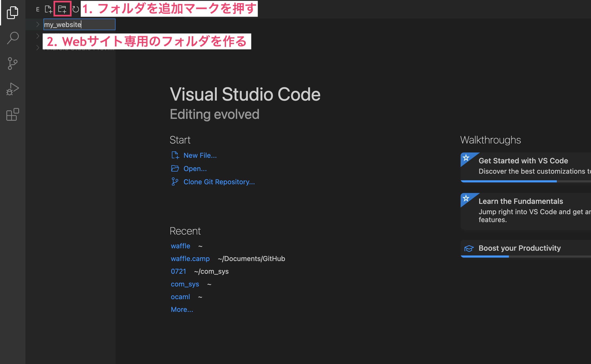Click the New Folder icon in Explorer toolbar

point(62,10)
